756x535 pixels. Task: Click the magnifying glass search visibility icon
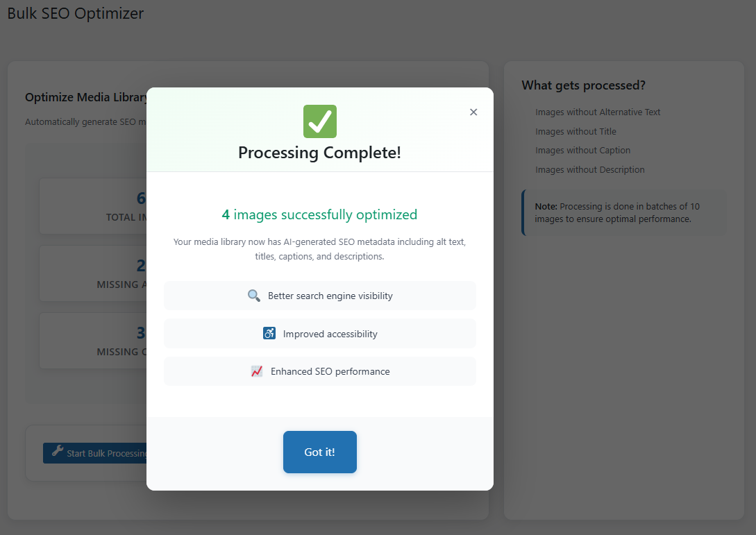click(x=254, y=296)
